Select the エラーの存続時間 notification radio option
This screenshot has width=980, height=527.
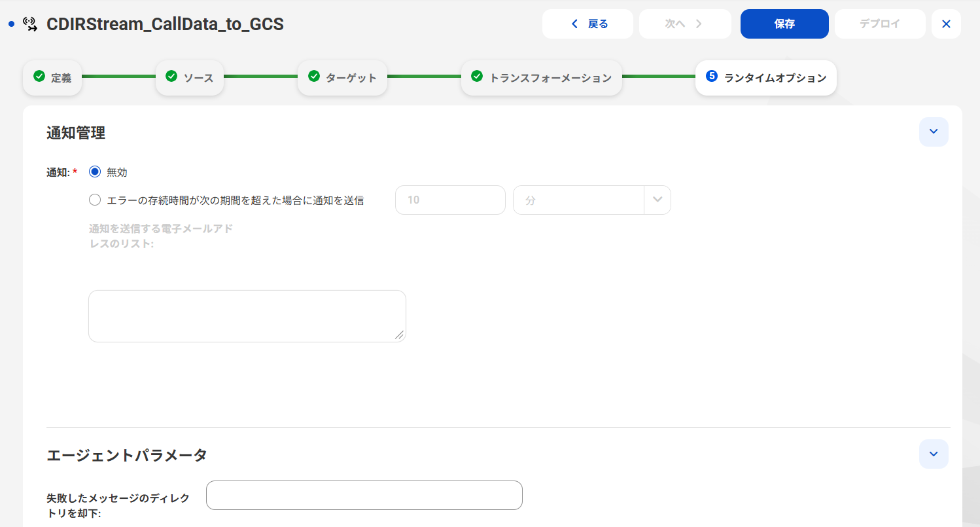[x=95, y=200]
